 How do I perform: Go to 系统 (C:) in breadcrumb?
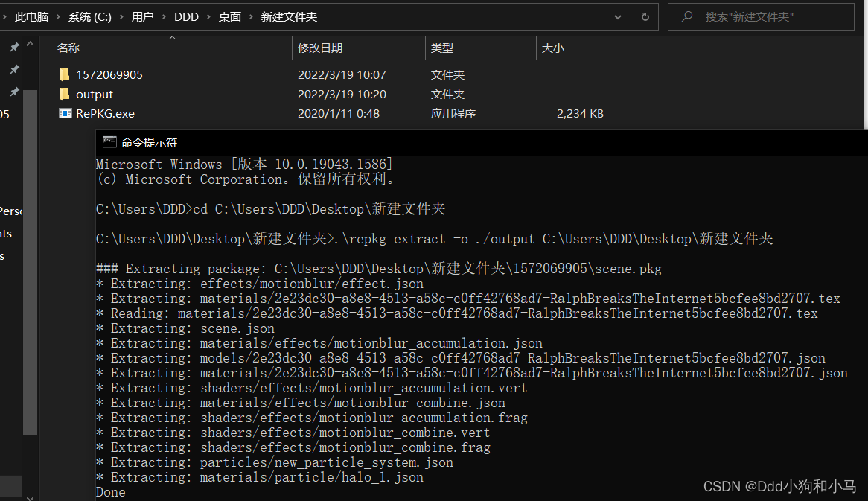89,17
